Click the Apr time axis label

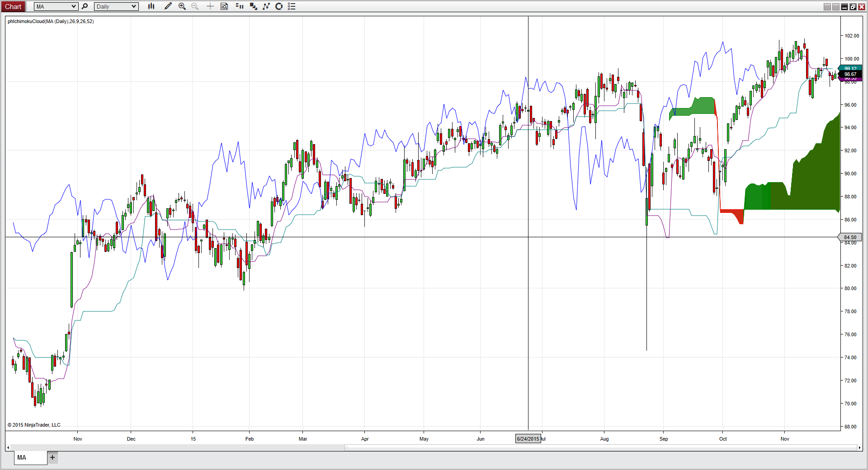365,439
